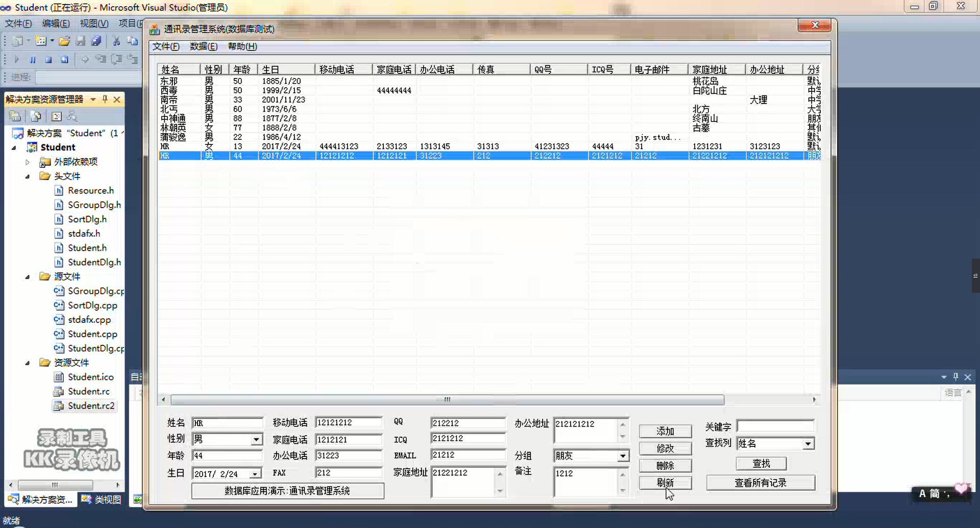The image size is (980, 528).
Task: Click Continue debugging play icon
Action: [x=16, y=59]
